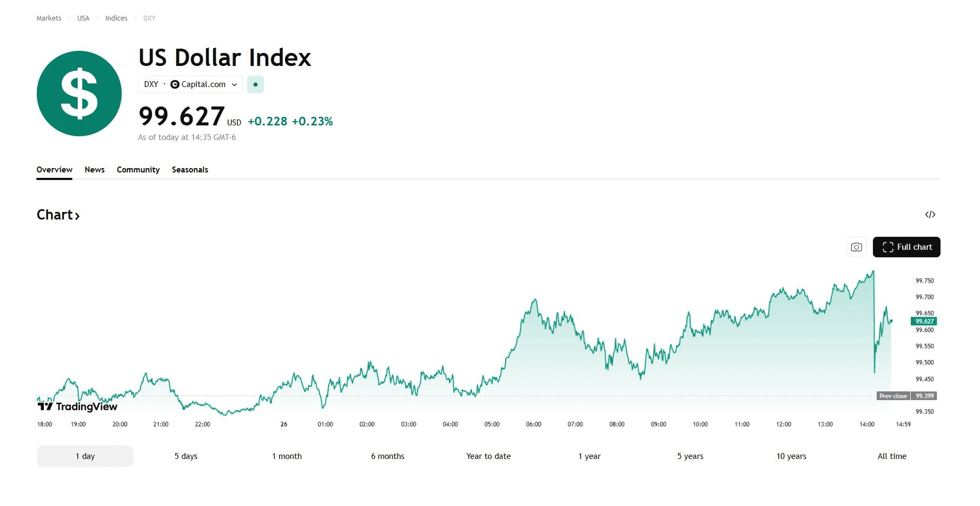Switch chart range to 1 month
The height and width of the screenshot is (506, 980).
click(x=287, y=456)
